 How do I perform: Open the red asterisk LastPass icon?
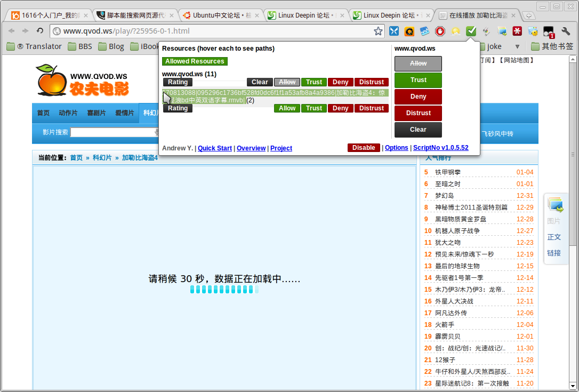tap(517, 31)
